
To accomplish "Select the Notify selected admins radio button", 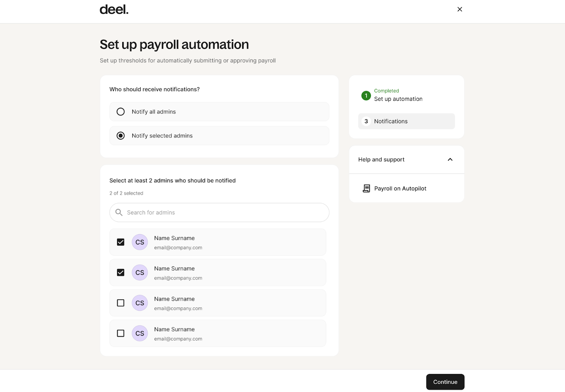I will coord(121,136).
